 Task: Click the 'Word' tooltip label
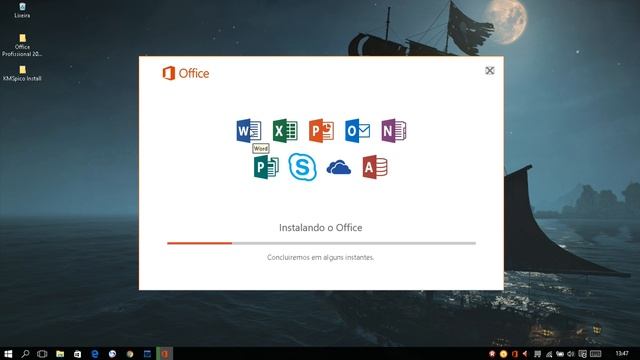(x=260, y=149)
